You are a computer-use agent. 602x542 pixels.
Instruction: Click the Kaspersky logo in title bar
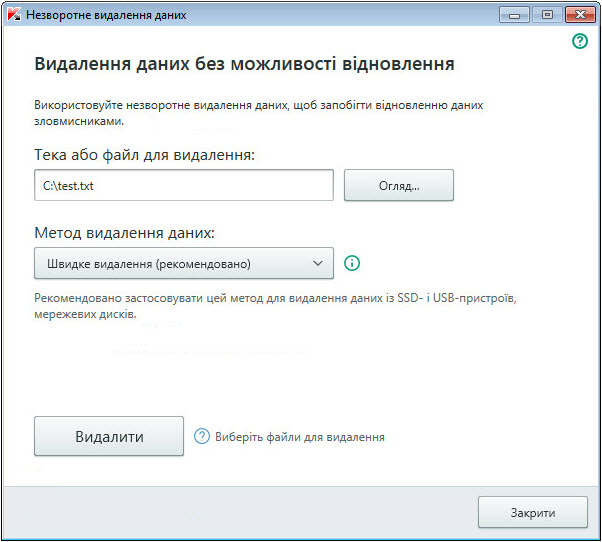click(x=14, y=15)
